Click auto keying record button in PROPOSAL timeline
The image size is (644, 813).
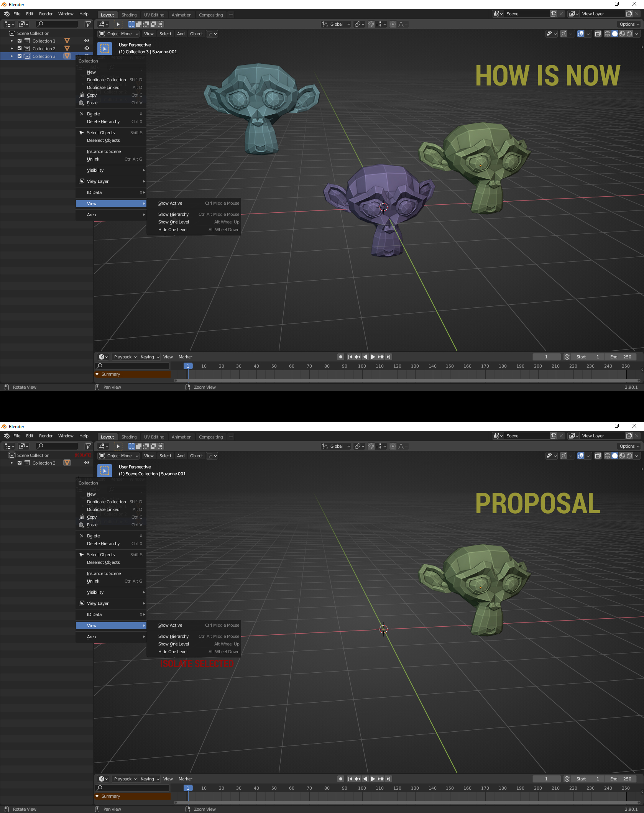[341, 779]
